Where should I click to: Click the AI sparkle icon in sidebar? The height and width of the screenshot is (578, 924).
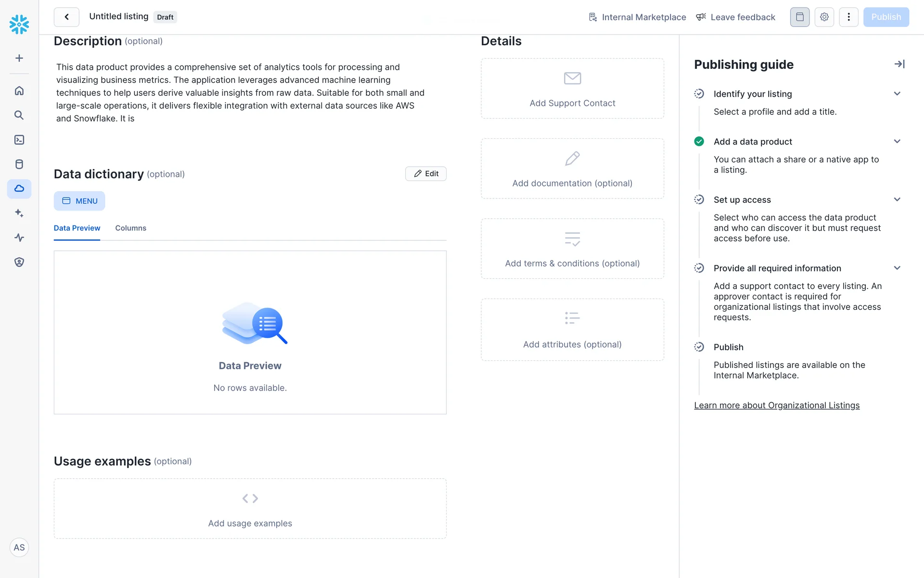pyautogui.click(x=19, y=213)
